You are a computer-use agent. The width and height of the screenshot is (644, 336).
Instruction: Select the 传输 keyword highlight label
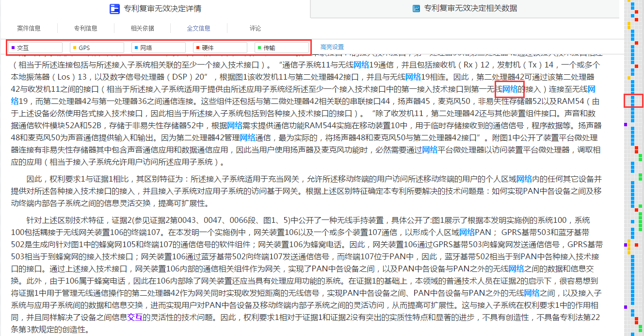[269, 48]
